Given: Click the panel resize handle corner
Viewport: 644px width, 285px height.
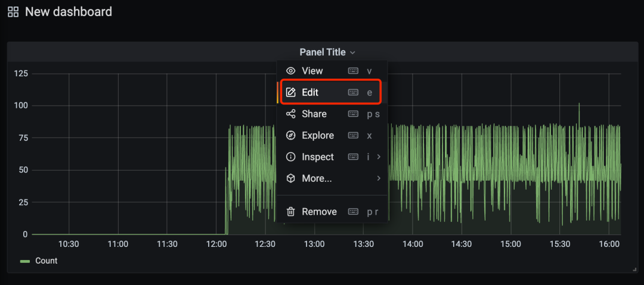Looking at the screenshot, I should (634, 270).
